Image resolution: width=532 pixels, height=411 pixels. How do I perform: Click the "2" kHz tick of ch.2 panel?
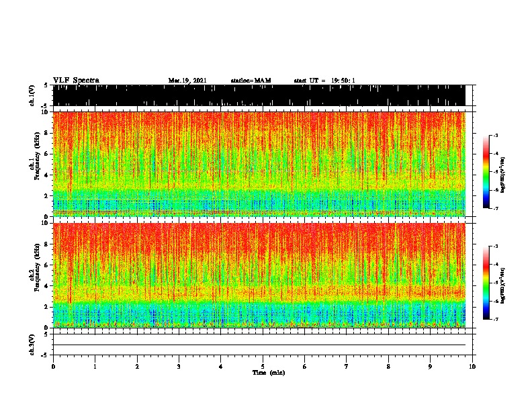click(47, 307)
